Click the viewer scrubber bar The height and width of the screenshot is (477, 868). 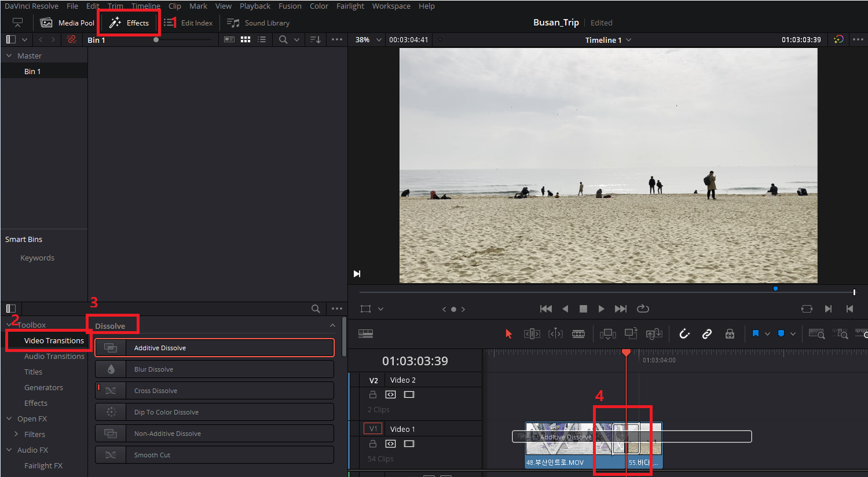point(607,292)
